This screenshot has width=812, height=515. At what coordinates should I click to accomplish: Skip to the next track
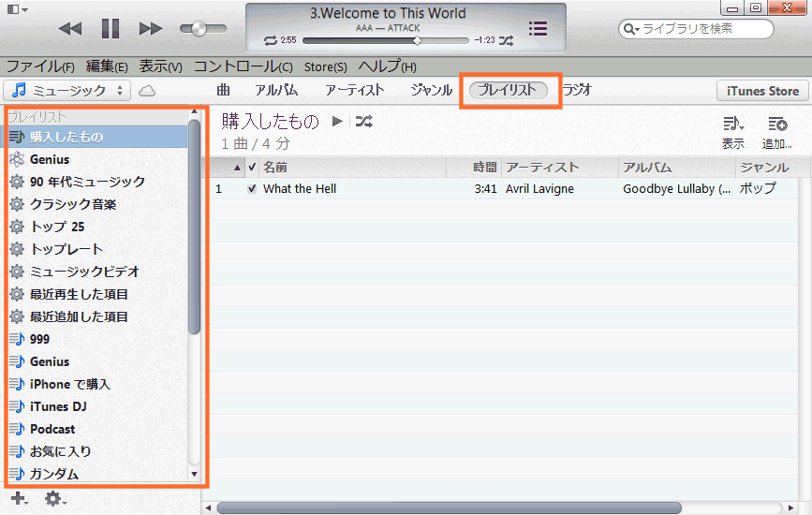pos(150,28)
